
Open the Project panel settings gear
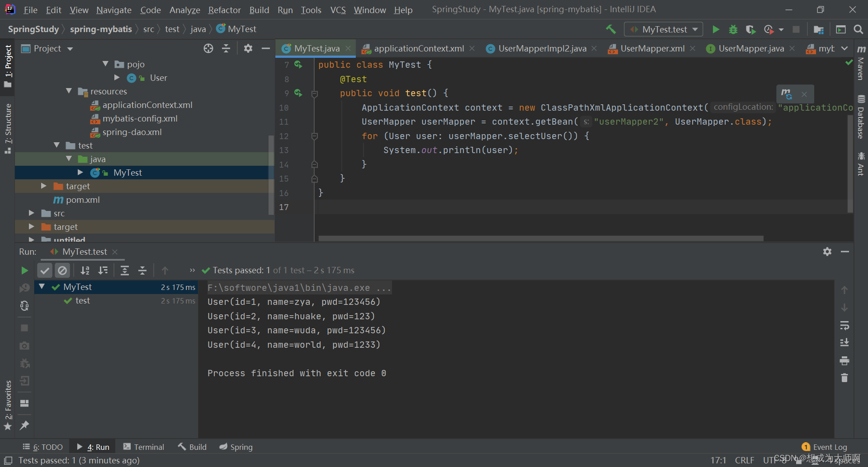(x=248, y=48)
